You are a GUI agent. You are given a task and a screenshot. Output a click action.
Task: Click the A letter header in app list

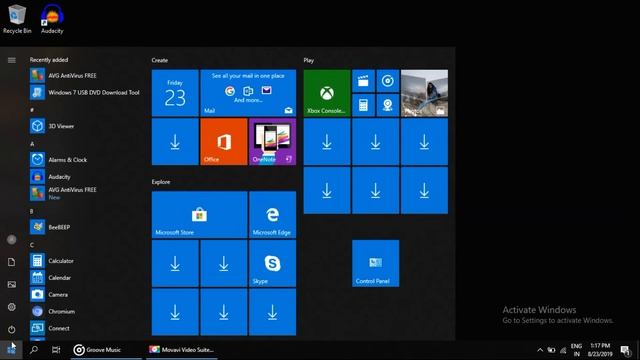tap(32, 144)
